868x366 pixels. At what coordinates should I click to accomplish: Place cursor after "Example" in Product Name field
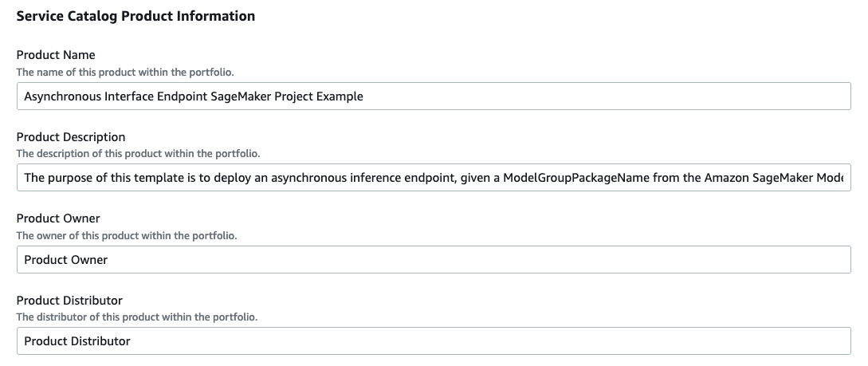point(364,96)
